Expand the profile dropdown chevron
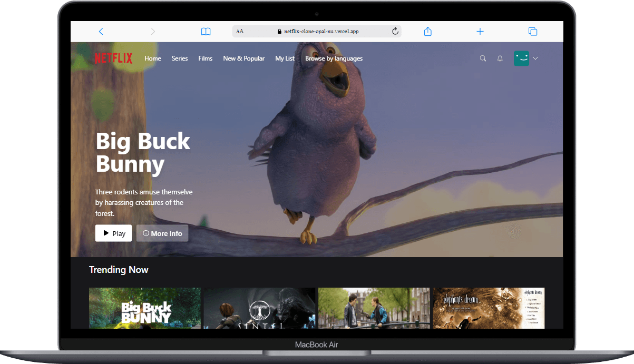The width and height of the screenshot is (634, 364). [535, 58]
